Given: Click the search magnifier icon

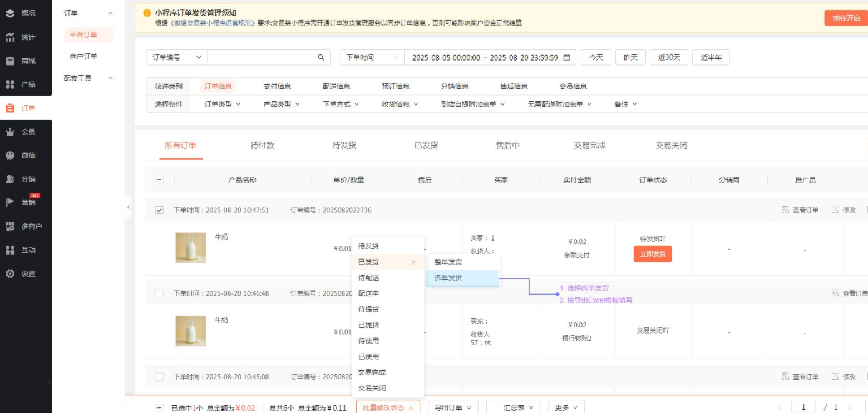Looking at the screenshot, I should (x=320, y=58).
